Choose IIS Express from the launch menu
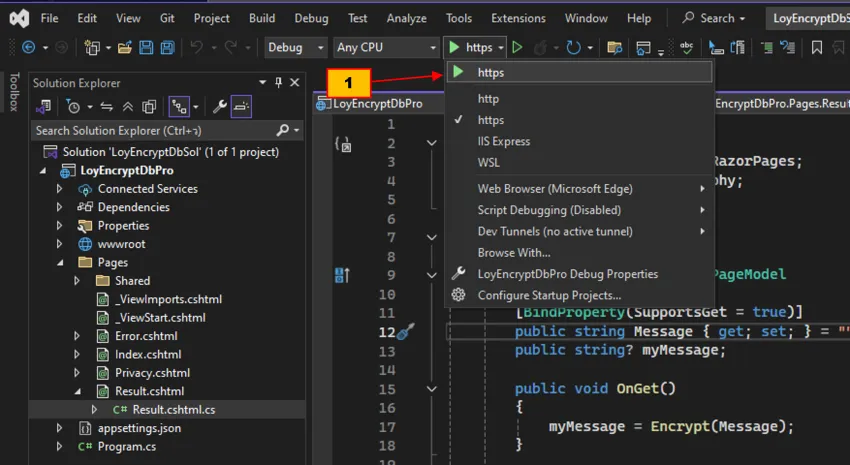The image size is (850, 465). click(x=504, y=141)
